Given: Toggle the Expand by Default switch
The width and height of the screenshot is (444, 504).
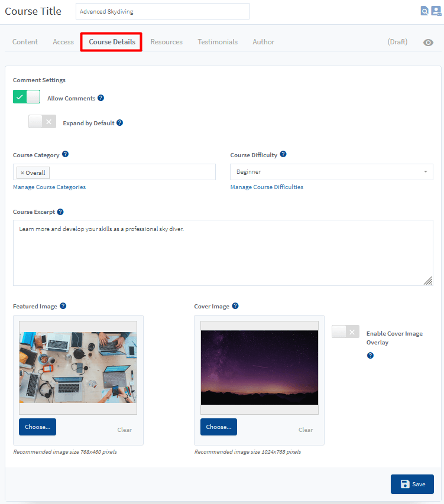Looking at the screenshot, I should (x=42, y=122).
